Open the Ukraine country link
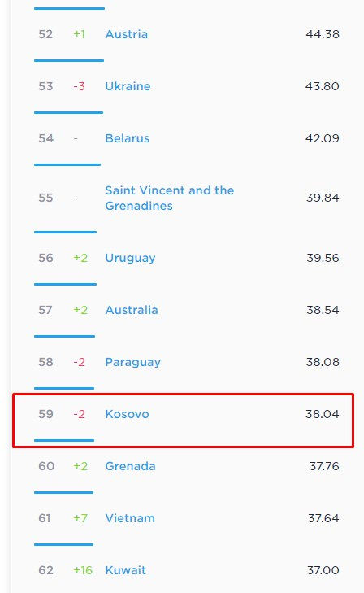 128,86
